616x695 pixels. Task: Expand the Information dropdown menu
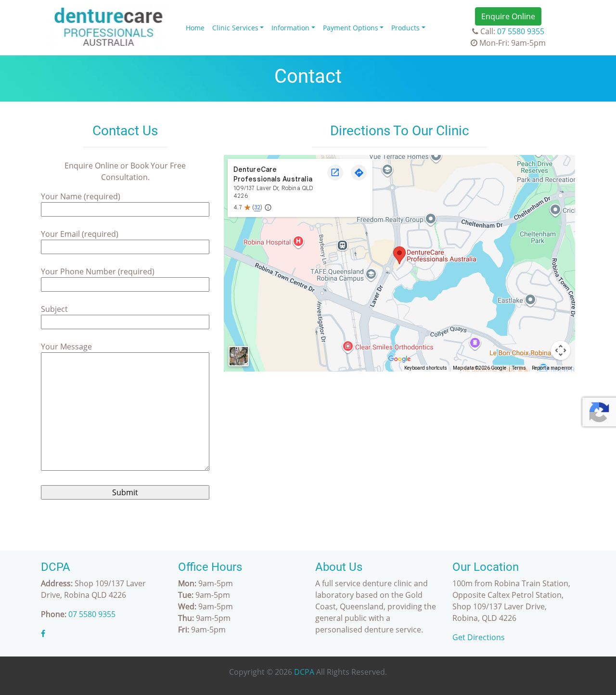(293, 28)
